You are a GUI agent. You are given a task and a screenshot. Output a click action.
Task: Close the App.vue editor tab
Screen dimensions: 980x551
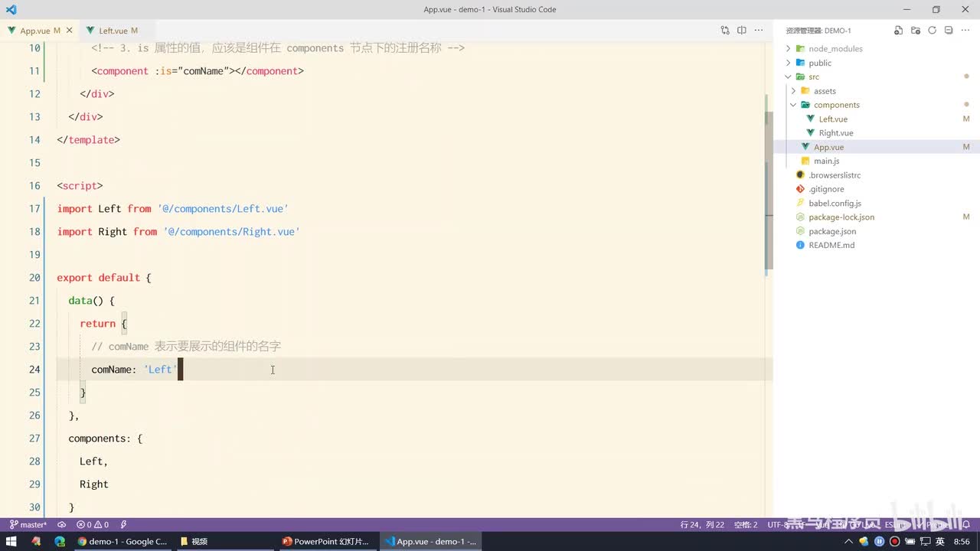point(70,31)
